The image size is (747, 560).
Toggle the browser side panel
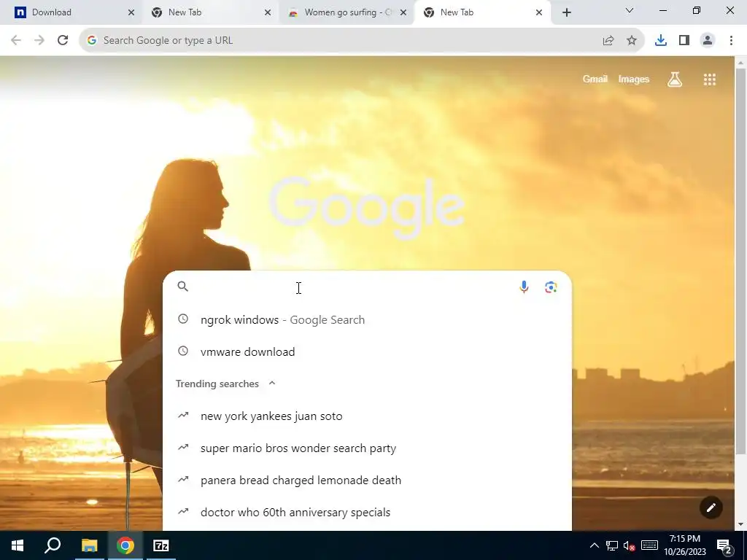coord(684,41)
